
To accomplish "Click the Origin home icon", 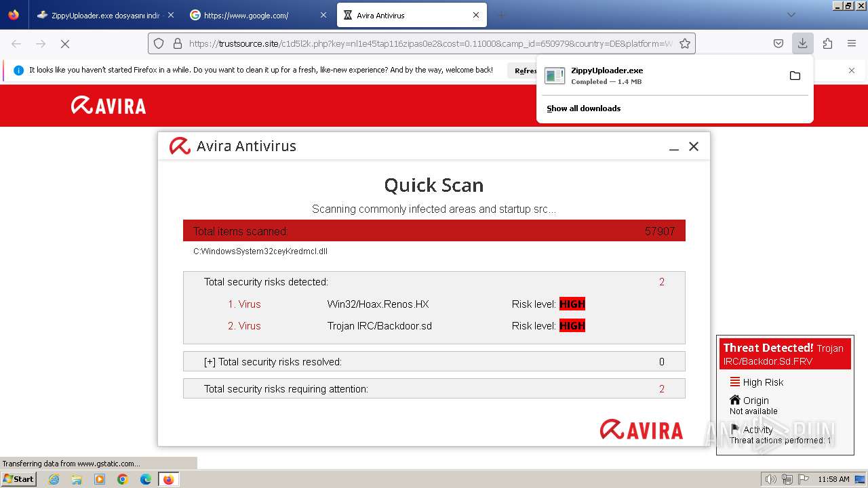I will tap(734, 400).
